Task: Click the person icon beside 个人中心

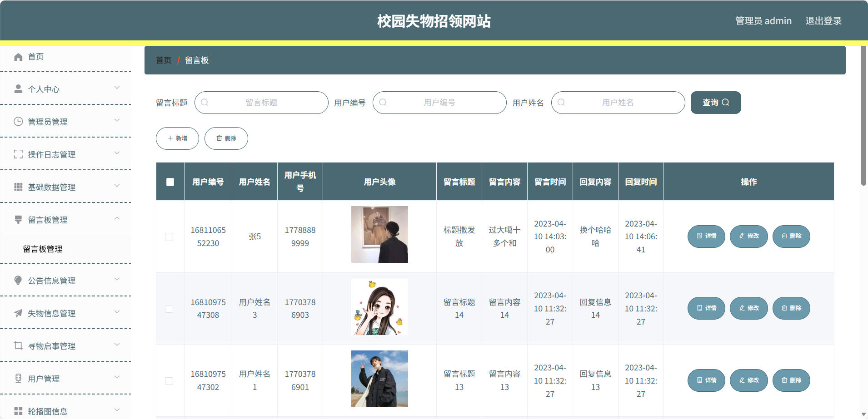Action: click(18, 89)
